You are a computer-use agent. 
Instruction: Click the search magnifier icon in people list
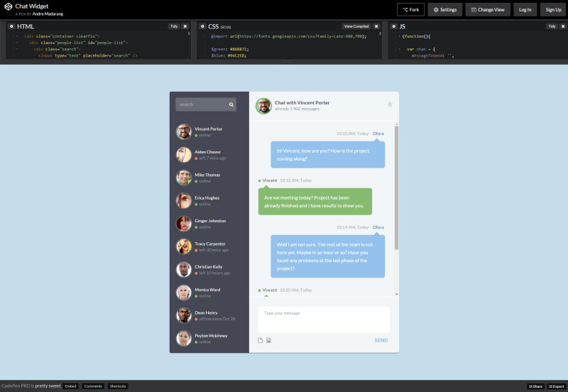pyautogui.click(x=231, y=104)
